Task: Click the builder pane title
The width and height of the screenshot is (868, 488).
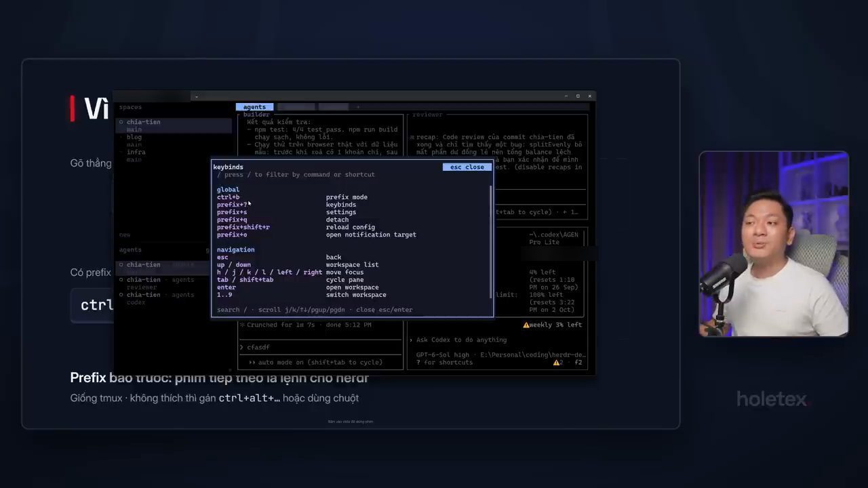Action: coord(256,115)
